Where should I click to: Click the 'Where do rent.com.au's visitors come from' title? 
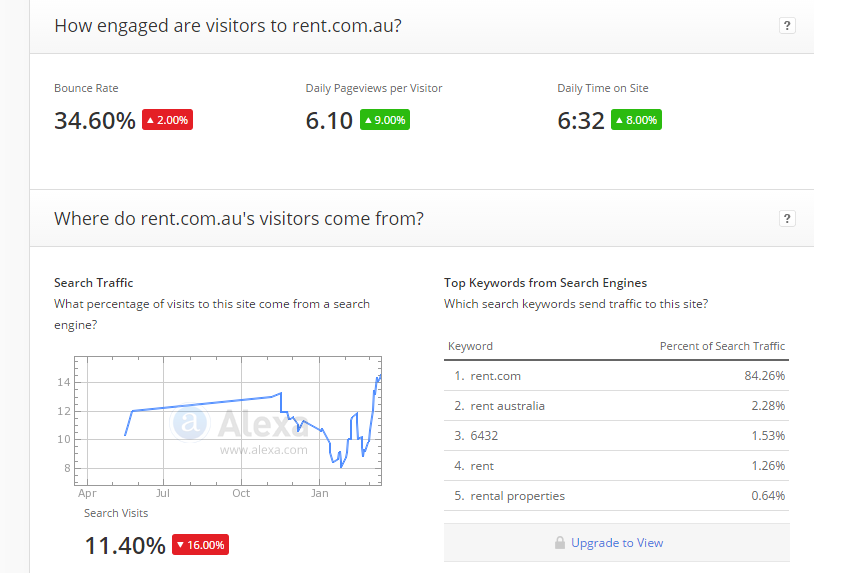(239, 218)
